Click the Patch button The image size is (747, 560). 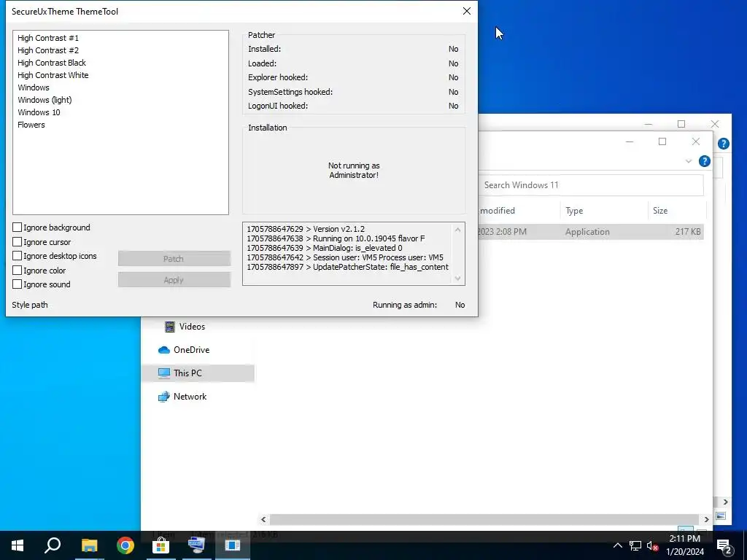point(174,259)
